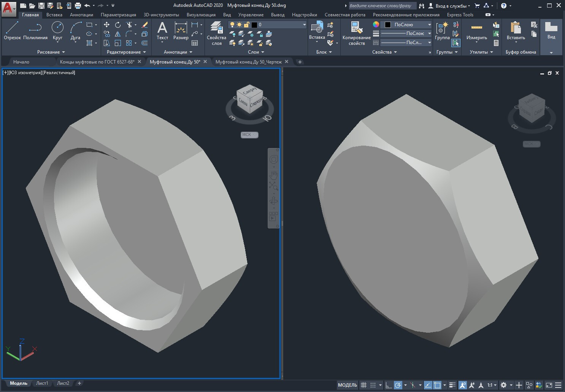Screen dimensions: 565x392
Task: Add a dimension with Размер tool
Action: [181, 30]
